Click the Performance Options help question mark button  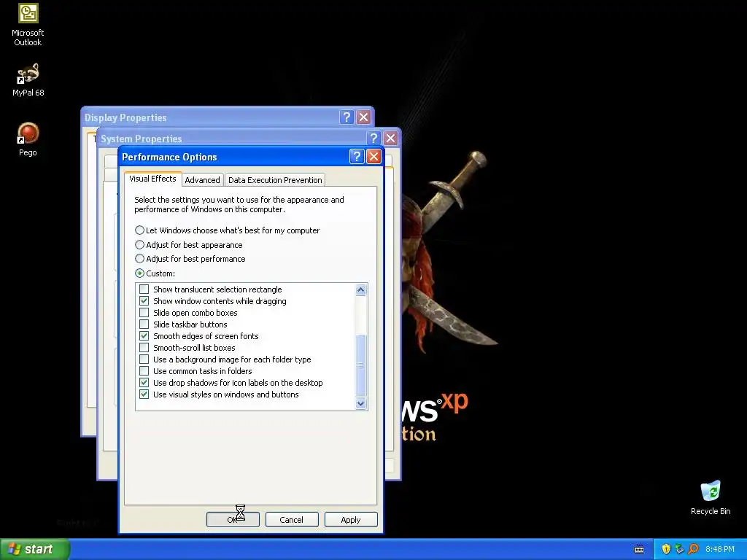357,157
